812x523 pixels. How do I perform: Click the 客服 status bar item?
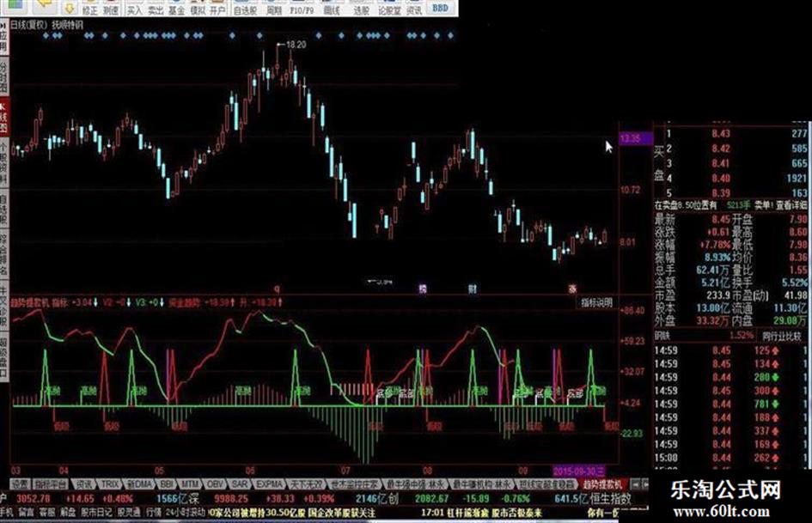coord(47,512)
